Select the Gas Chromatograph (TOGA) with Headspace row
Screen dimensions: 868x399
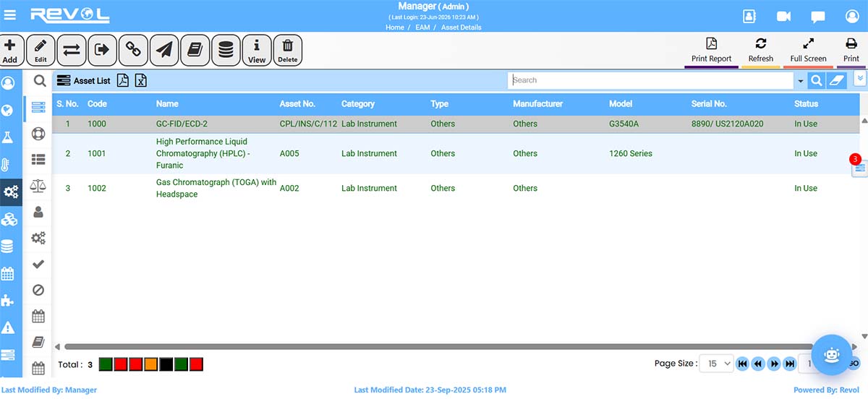[x=456, y=188]
